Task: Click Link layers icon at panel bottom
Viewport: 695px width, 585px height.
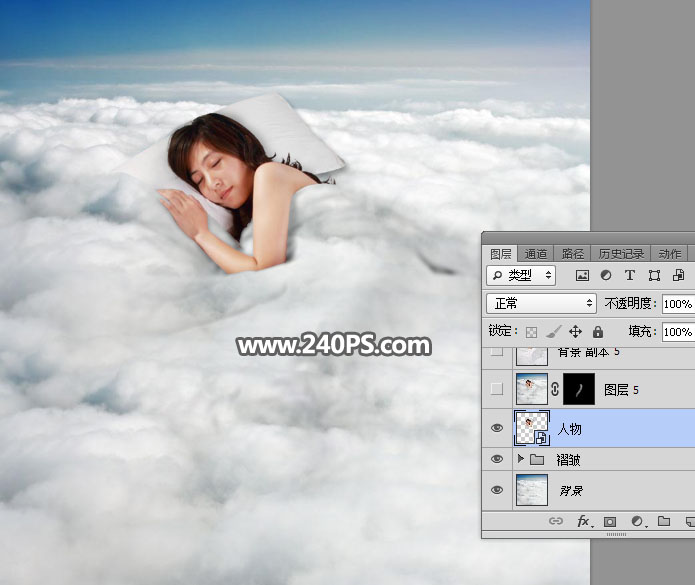Action: point(555,521)
